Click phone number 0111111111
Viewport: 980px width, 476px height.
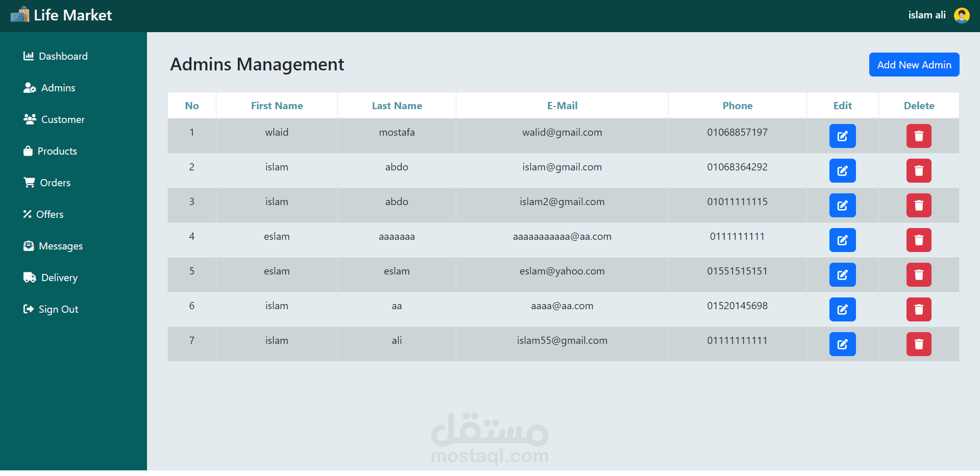[x=737, y=237]
